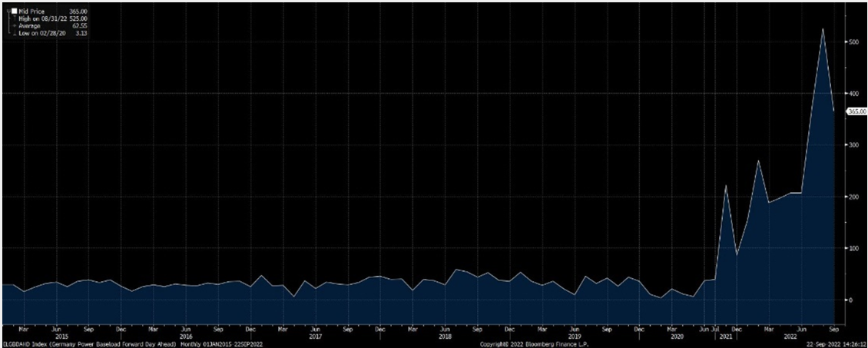Click the High marker icon in the legend
The height and width of the screenshot is (348, 868).
point(15,18)
